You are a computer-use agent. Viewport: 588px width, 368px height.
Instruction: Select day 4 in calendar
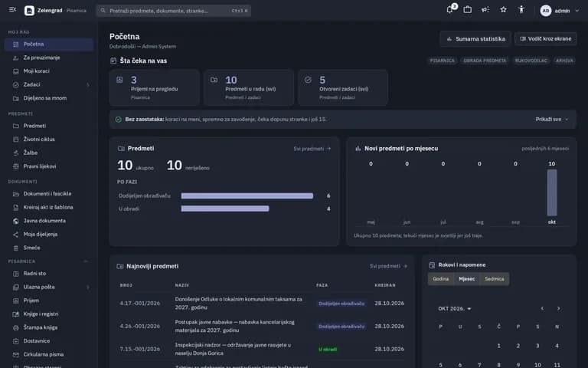pyautogui.click(x=557, y=346)
